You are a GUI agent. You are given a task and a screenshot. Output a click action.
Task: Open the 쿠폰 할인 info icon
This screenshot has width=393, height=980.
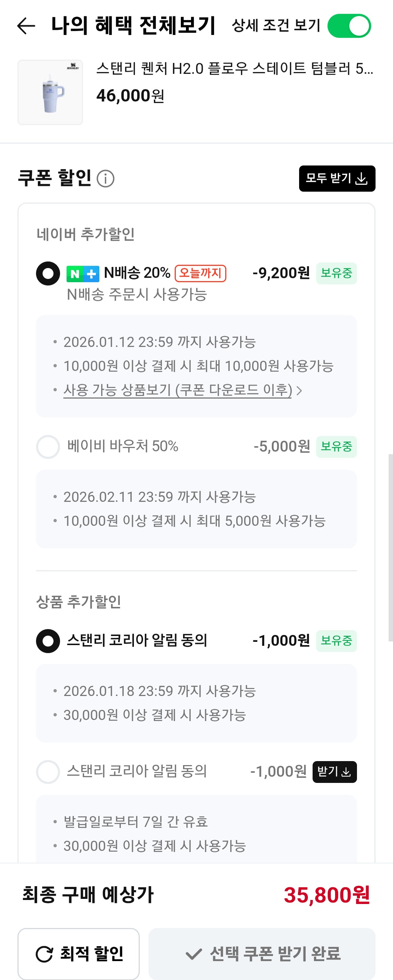point(106,179)
